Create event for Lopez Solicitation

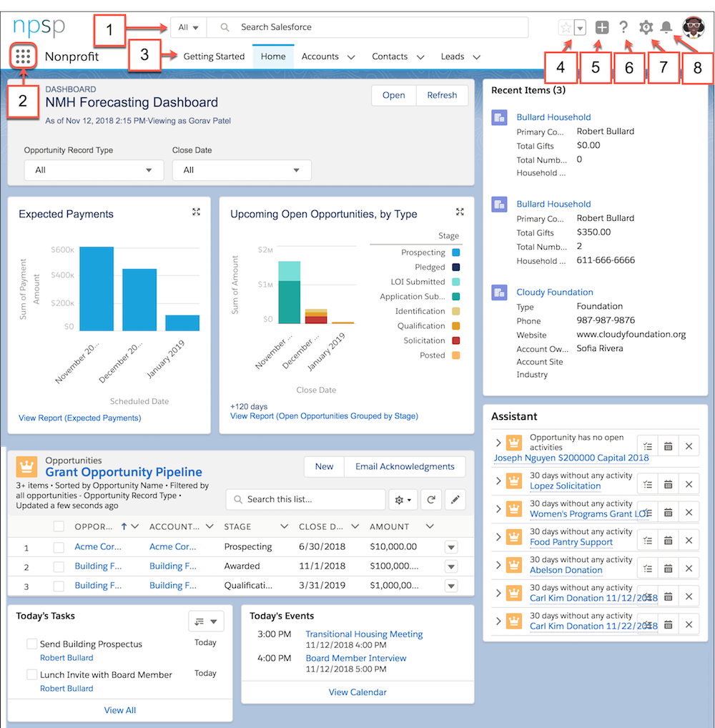pyautogui.click(x=668, y=485)
